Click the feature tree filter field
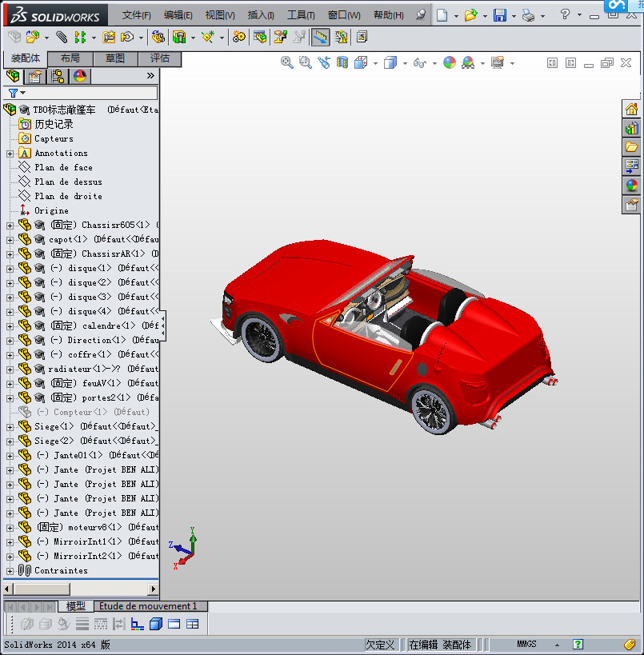The image size is (644, 655). (88, 93)
